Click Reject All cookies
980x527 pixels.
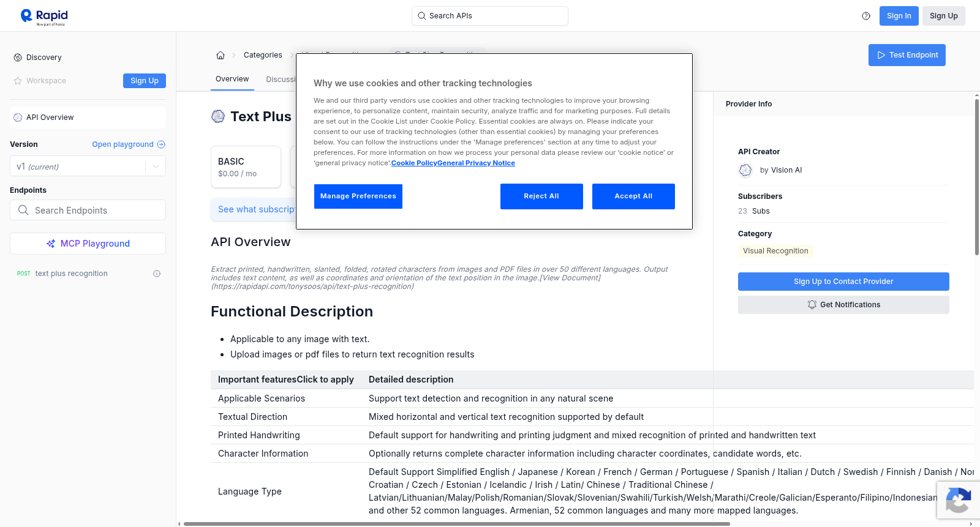coord(541,196)
